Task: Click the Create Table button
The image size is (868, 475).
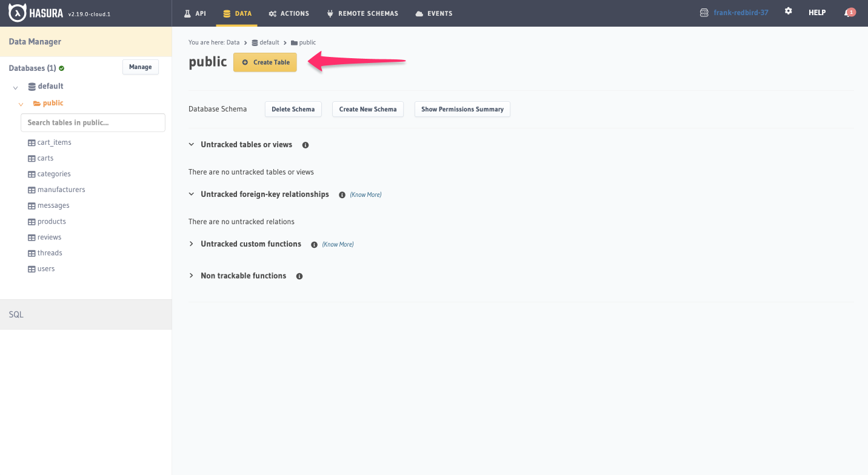Action: [265, 62]
